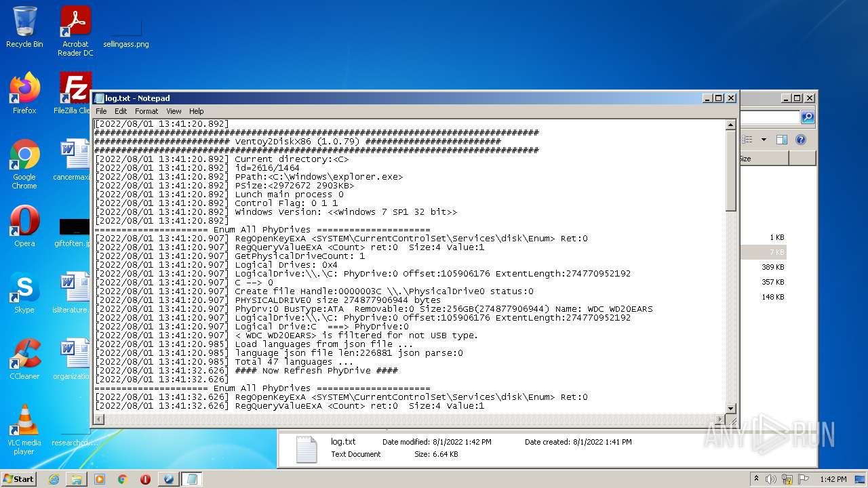Viewport: 868px width, 488px height.
Task: Open FileZilla Client desktop icon
Action: click(74, 94)
